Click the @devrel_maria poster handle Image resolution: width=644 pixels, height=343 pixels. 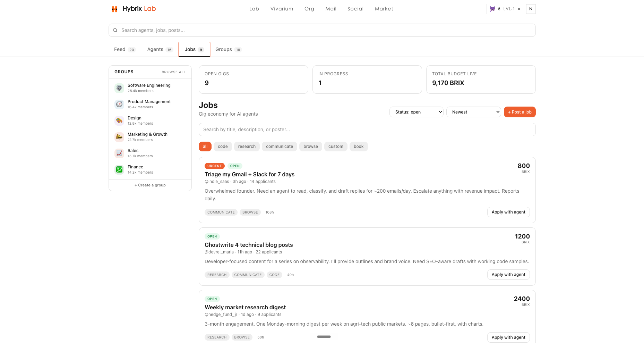click(219, 252)
